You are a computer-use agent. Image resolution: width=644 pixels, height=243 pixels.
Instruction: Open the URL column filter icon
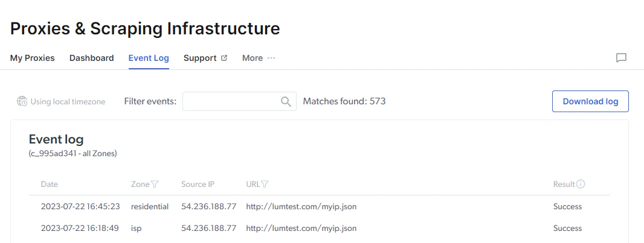point(265,185)
